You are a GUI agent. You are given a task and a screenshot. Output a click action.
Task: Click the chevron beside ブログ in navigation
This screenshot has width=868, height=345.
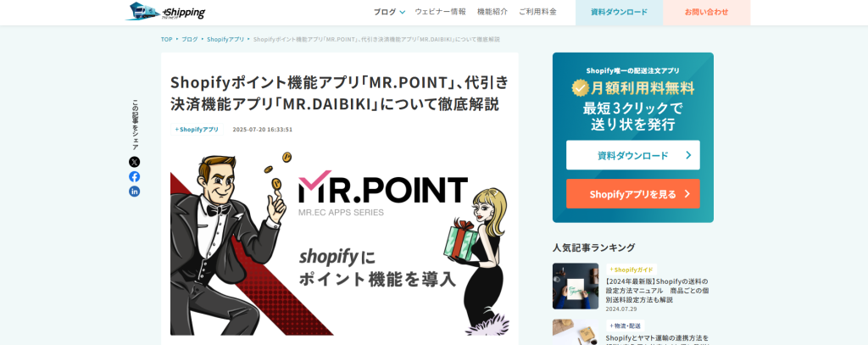(403, 12)
